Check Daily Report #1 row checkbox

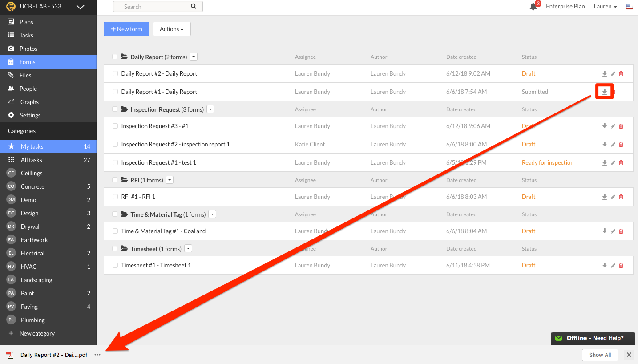[115, 92]
